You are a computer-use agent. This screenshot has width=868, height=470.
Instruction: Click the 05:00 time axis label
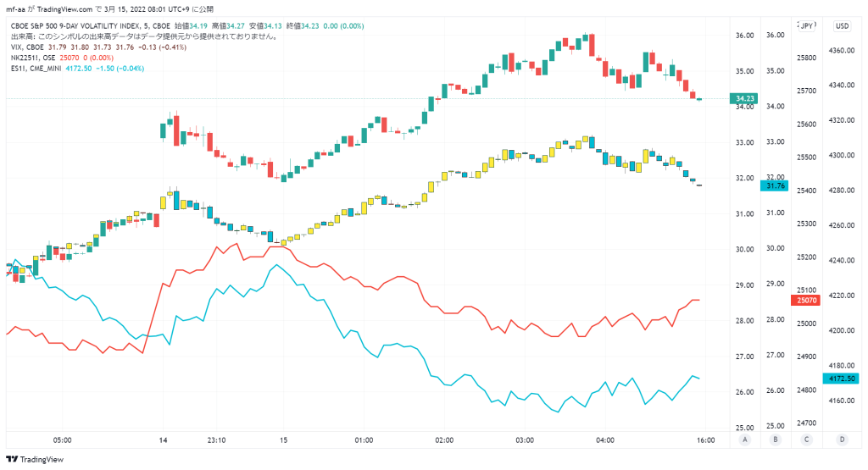pyautogui.click(x=62, y=440)
